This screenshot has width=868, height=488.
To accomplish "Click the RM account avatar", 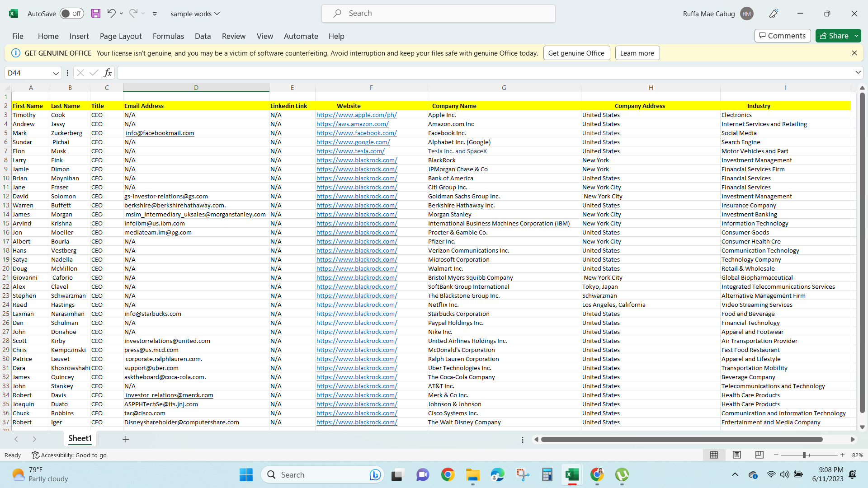I will [x=747, y=14].
